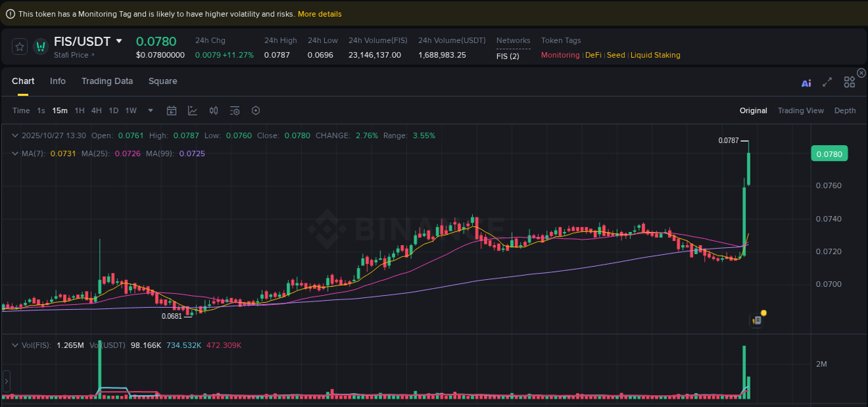Click the candlestick display settings icon
868x407 pixels.
pyautogui.click(x=214, y=110)
